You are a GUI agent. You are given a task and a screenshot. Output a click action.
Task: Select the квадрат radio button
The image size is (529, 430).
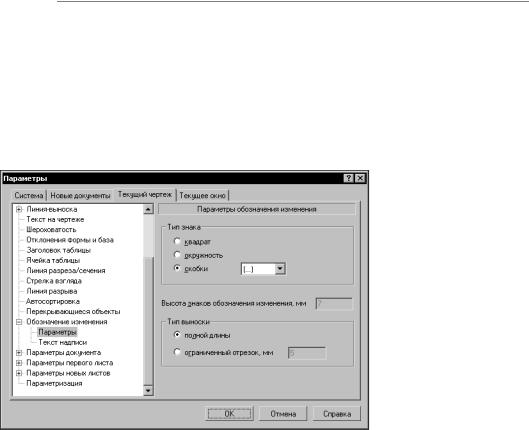click(177, 241)
